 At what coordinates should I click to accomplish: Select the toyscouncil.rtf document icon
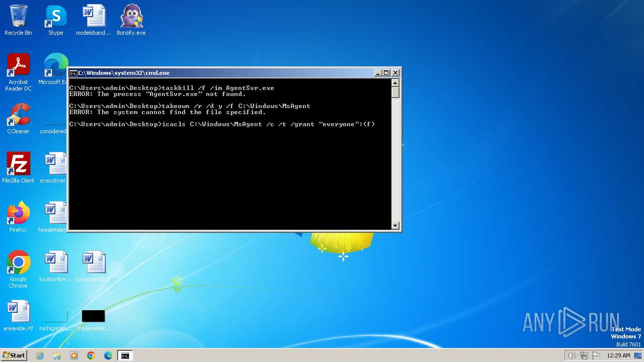pos(94,266)
